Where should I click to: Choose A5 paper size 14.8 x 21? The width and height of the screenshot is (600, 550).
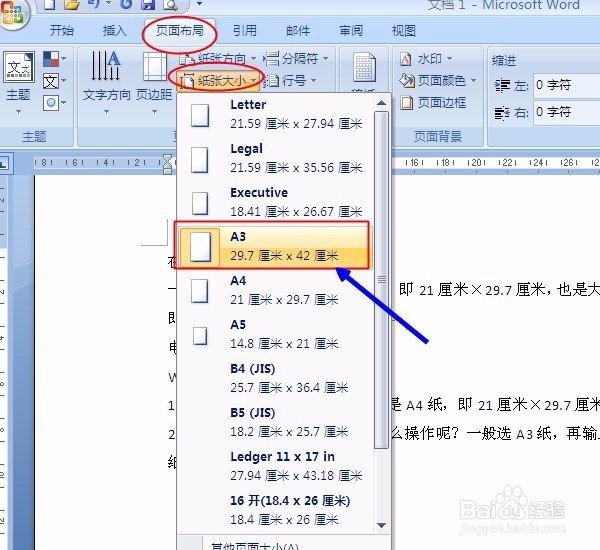click(276, 335)
